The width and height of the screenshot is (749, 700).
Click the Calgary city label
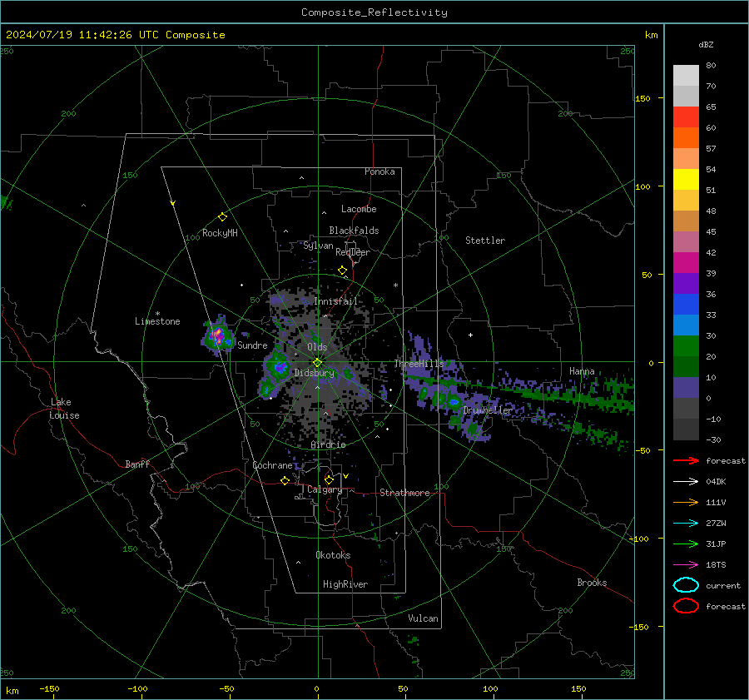pos(325,489)
